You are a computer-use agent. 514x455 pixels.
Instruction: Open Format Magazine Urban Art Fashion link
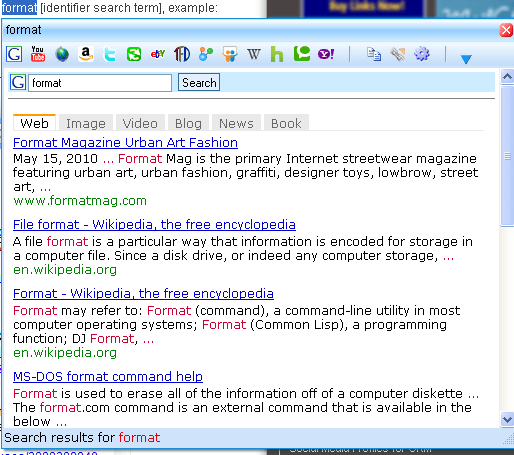(x=125, y=143)
